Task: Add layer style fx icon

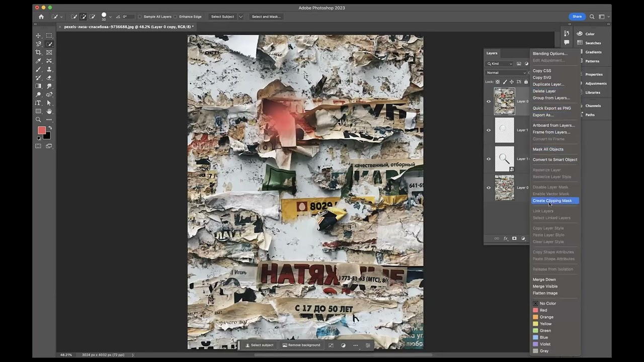Action: point(506,238)
